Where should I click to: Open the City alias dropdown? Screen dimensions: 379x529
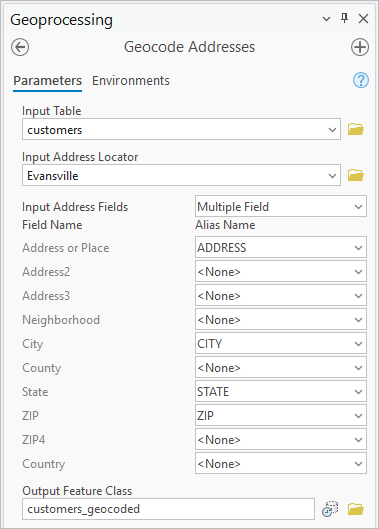pyautogui.click(x=281, y=343)
